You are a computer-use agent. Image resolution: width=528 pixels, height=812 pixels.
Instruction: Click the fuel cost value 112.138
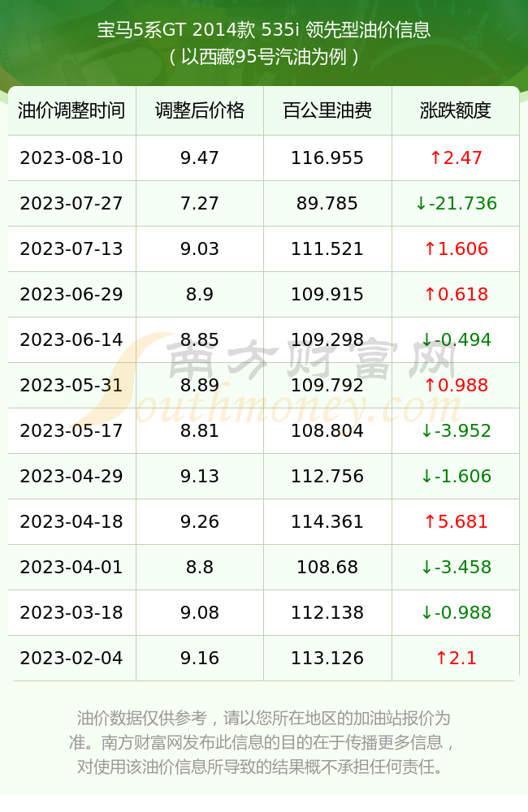327,612
